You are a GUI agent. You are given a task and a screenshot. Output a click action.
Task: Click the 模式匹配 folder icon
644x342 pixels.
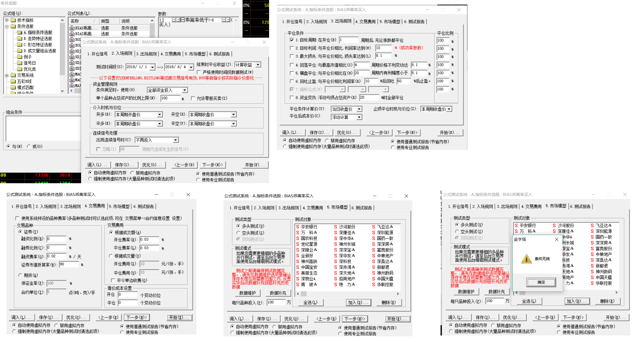tap(13, 87)
